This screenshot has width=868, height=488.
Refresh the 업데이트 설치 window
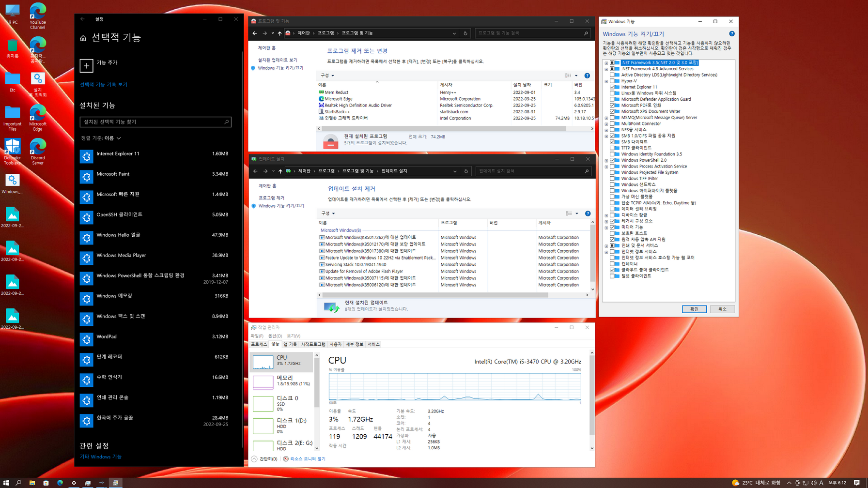(466, 171)
